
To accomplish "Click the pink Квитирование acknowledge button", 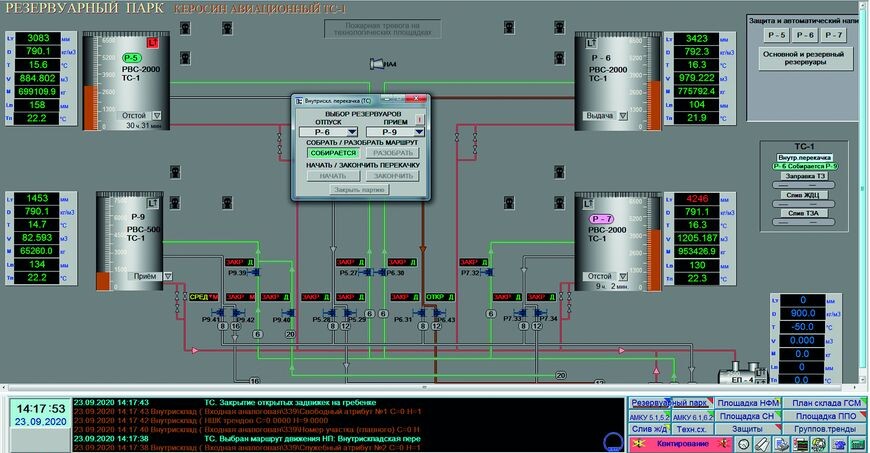I will 681,444.
